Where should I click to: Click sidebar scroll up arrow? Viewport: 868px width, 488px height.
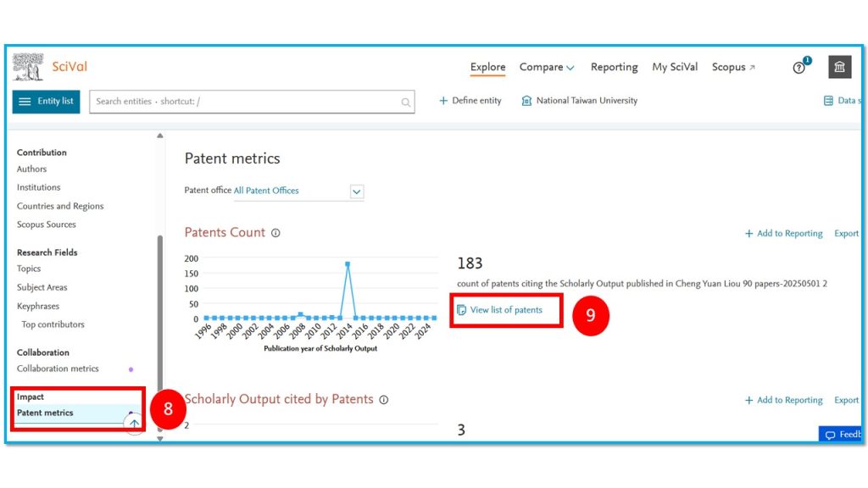(160, 136)
